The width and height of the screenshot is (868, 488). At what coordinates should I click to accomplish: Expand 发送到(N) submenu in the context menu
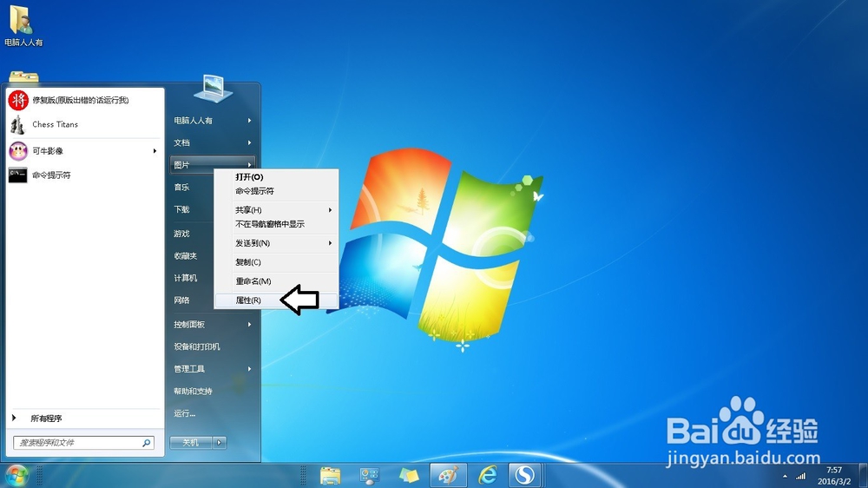tap(330, 243)
